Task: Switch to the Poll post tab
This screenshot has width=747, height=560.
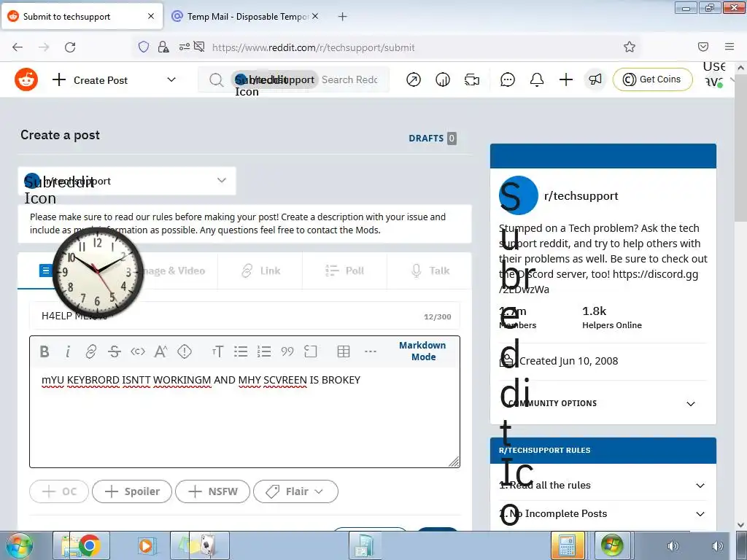Action: coord(345,271)
